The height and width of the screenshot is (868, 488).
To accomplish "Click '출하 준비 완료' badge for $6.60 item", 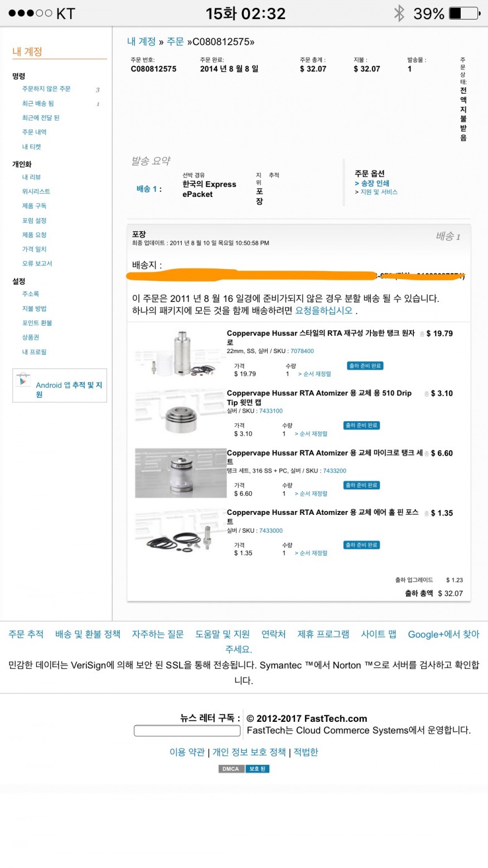I will coord(362,485).
